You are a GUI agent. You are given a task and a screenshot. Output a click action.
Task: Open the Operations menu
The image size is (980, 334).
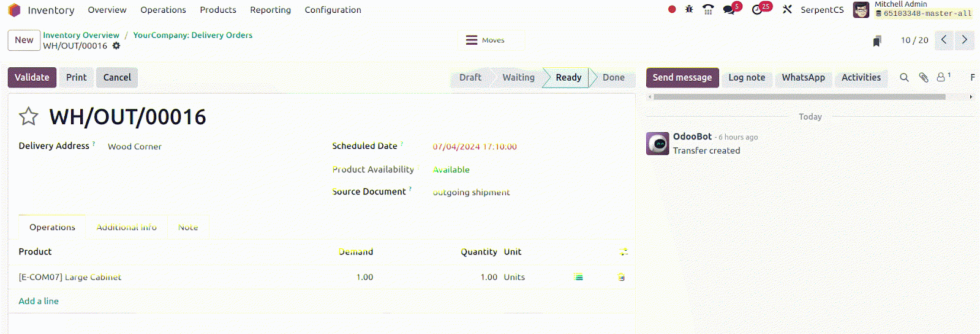coord(163,10)
